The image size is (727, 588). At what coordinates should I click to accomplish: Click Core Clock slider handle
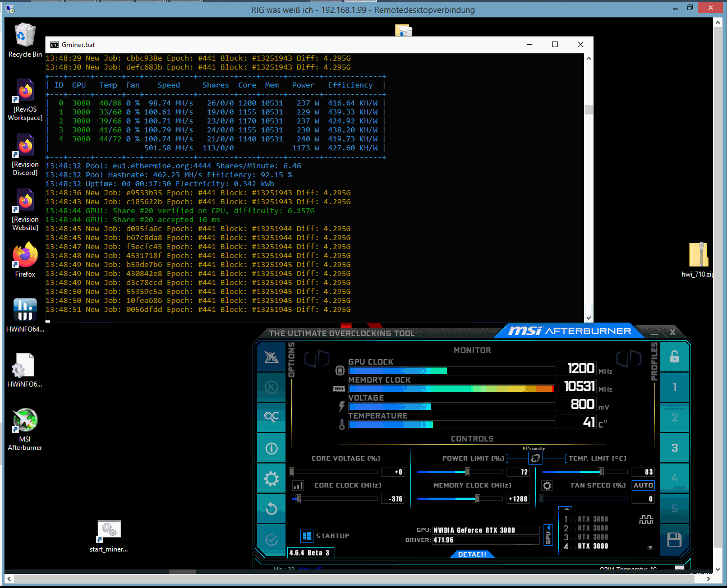point(298,499)
